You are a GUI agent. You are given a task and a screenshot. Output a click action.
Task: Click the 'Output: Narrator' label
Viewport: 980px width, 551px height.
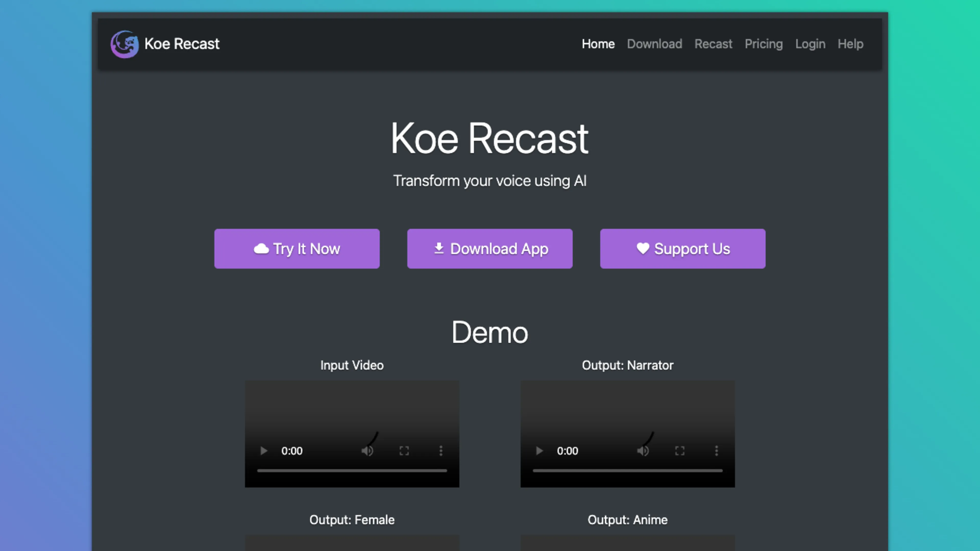tap(628, 366)
